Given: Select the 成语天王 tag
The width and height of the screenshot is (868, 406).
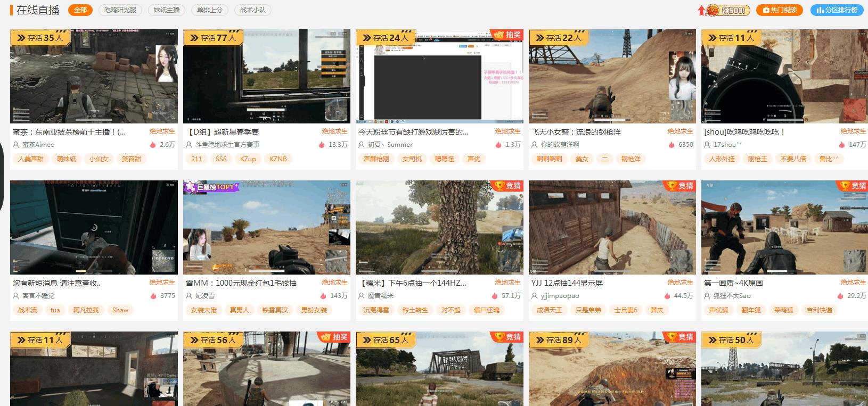Looking at the screenshot, I should pyautogui.click(x=550, y=310).
